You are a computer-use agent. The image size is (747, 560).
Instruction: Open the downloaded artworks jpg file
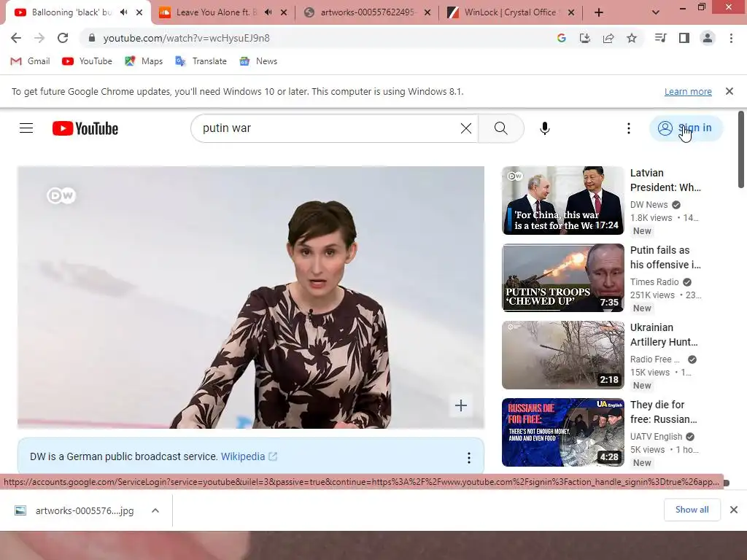74,510
